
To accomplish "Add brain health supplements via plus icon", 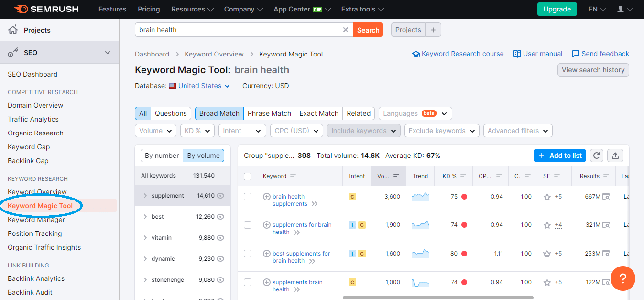I will (x=267, y=197).
